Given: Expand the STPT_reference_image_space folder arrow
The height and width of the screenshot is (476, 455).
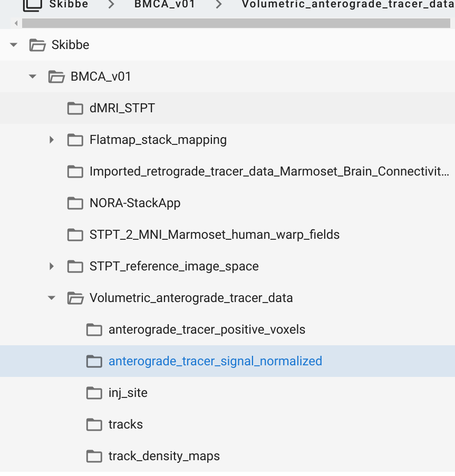Looking at the screenshot, I should 52,267.
